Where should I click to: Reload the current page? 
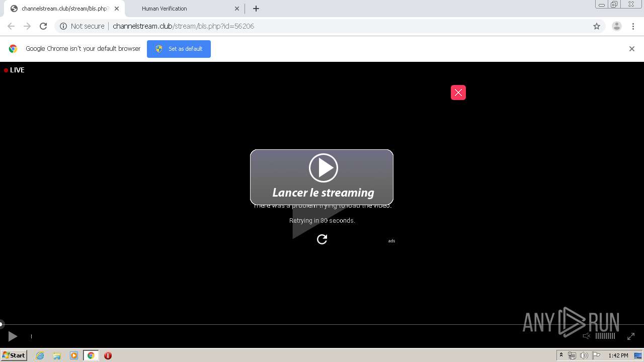tap(43, 26)
